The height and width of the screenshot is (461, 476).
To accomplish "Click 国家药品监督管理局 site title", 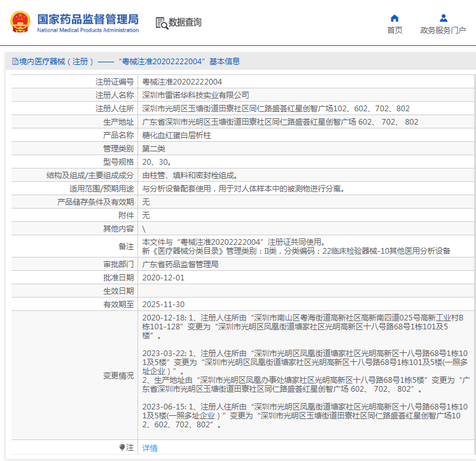I will (88, 19).
